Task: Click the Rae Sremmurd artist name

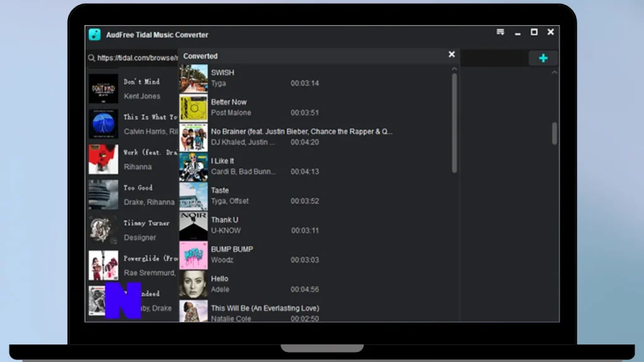Action: 150,273
